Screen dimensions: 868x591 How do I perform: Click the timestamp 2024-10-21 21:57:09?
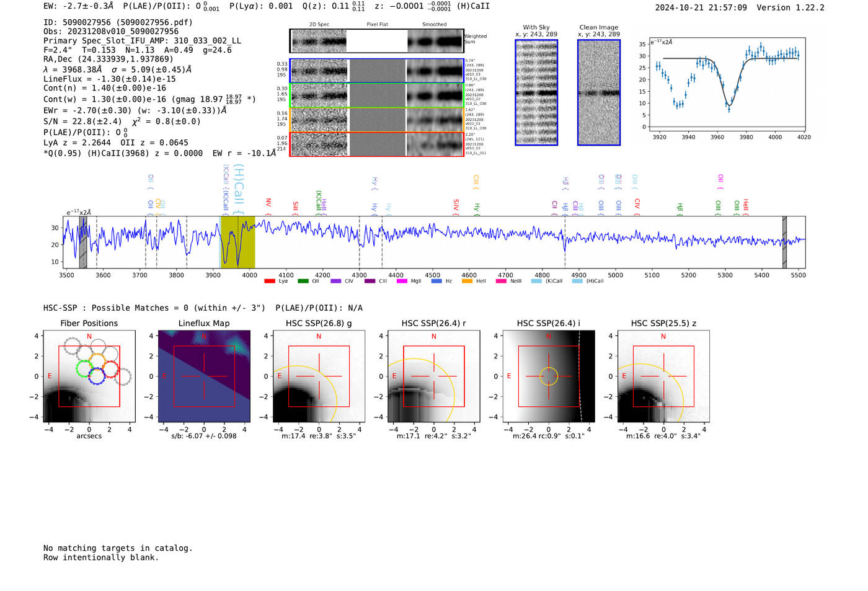(701, 7)
